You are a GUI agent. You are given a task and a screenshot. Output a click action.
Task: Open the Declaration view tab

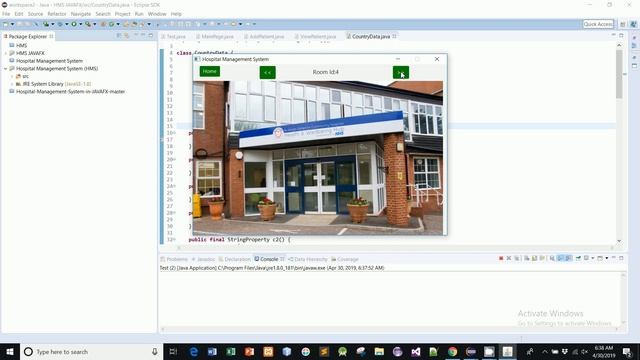[x=235, y=259]
